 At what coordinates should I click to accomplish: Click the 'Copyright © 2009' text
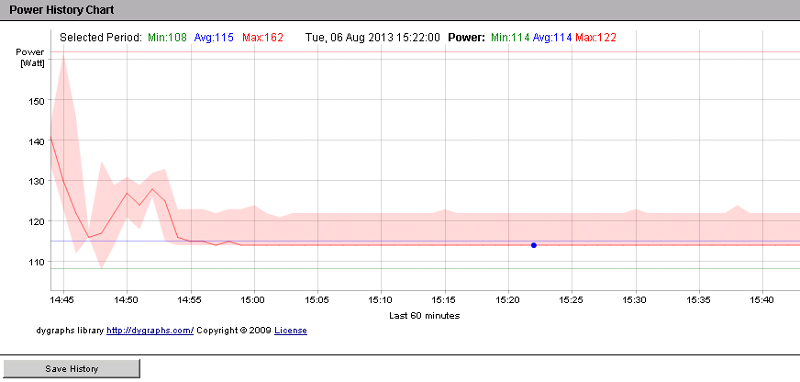click(x=234, y=330)
